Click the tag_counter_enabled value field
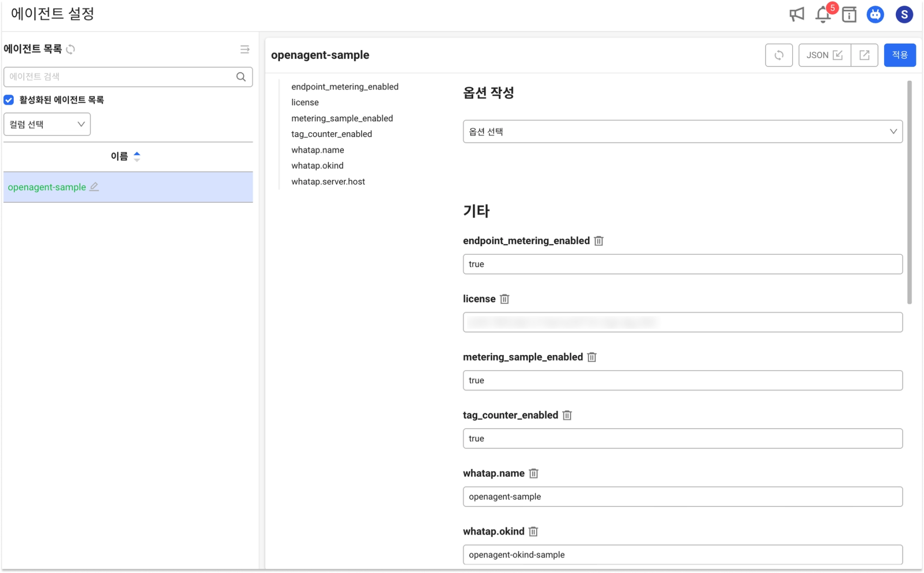The height and width of the screenshot is (573, 924). 682,439
